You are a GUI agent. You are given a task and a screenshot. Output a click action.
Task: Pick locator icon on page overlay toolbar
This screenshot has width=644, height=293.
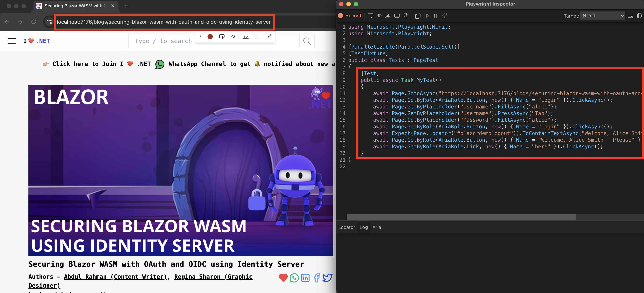[x=222, y=37]
